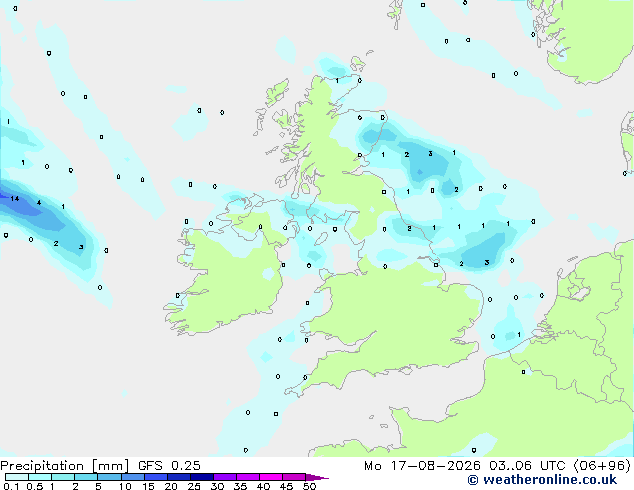Click the legend label "15"
The width and height of the screenshot is (634, 490).
pos(148,486)
